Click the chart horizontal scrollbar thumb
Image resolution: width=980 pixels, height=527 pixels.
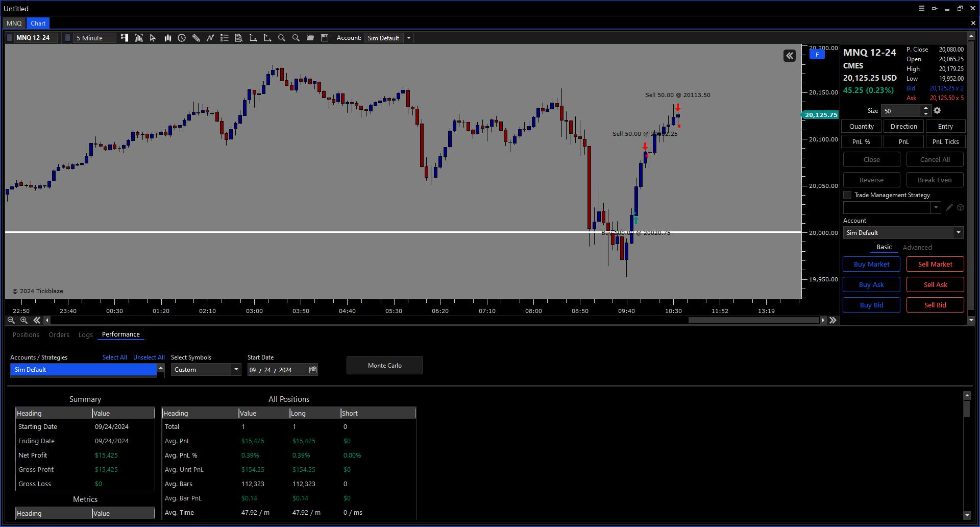753,320
